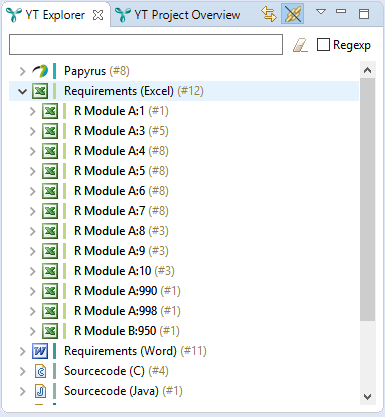385x417 pixels.
Task: Click the link with editor arrows icon
Action: (269, 14)
